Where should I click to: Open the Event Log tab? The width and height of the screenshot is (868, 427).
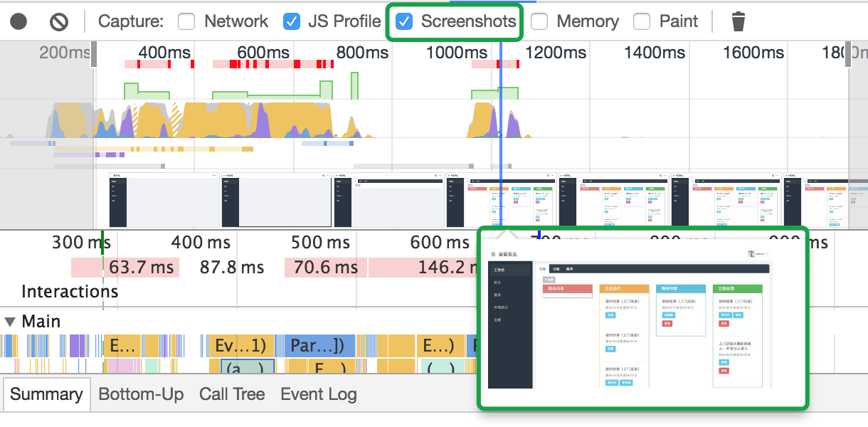319,394
